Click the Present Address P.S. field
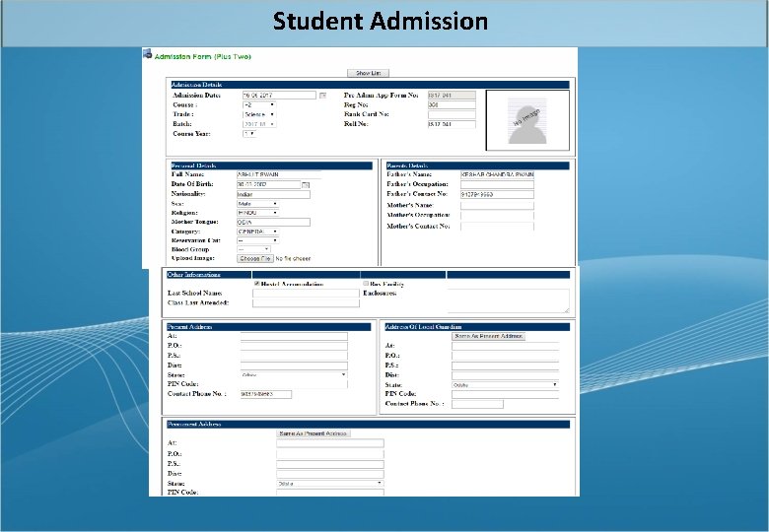Image resolution: width=769 pixels, height=532 pixels. pos(294,356)
